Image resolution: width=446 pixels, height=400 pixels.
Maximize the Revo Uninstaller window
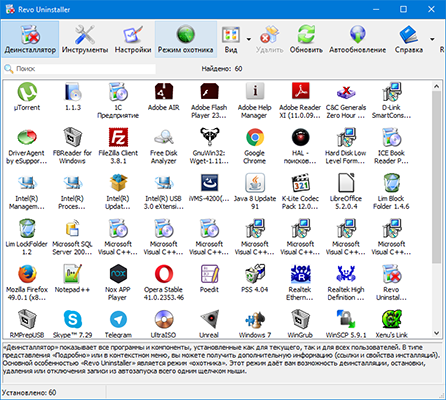[403, 9]
